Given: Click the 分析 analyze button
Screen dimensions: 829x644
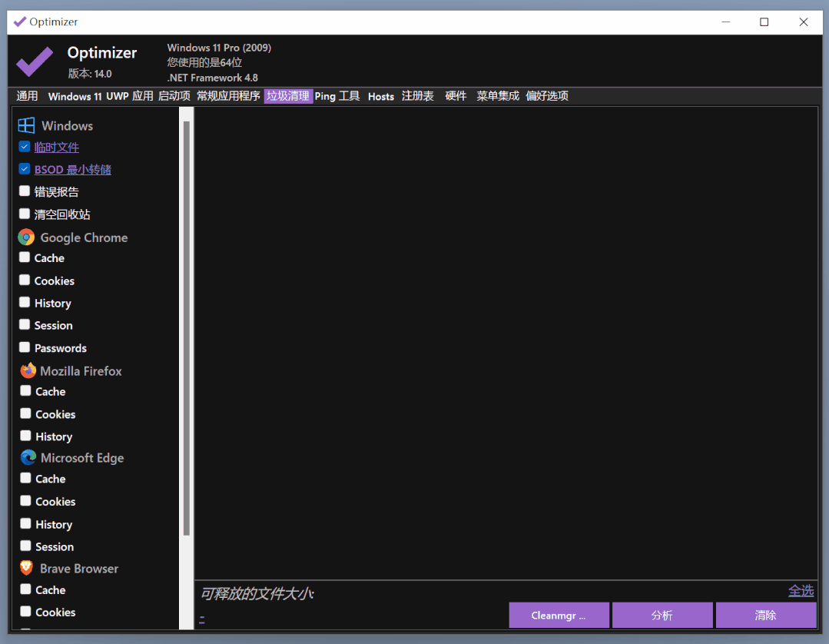Looking at the screenshot, I should tap(662, 615).
